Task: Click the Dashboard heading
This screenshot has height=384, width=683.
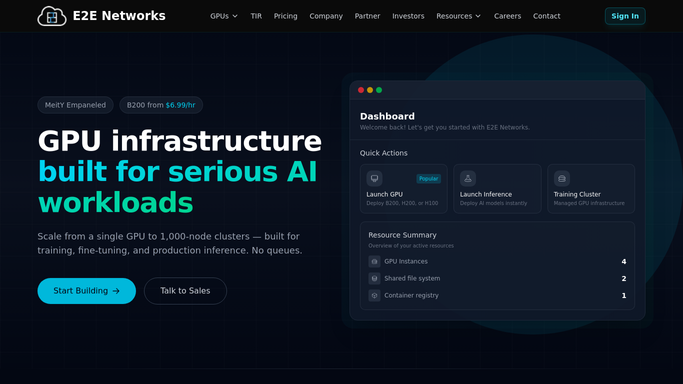Action: pos(387,116)
